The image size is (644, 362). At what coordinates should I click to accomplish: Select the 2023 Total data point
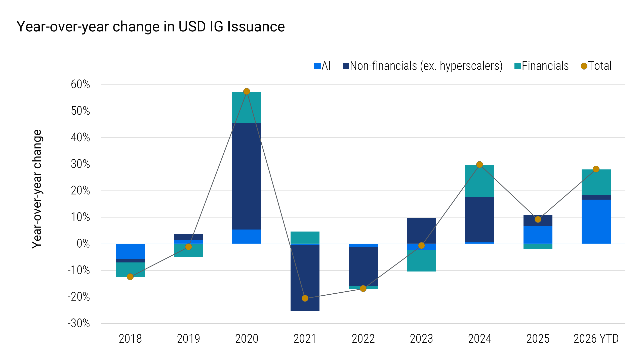click(x=421, y=246)
